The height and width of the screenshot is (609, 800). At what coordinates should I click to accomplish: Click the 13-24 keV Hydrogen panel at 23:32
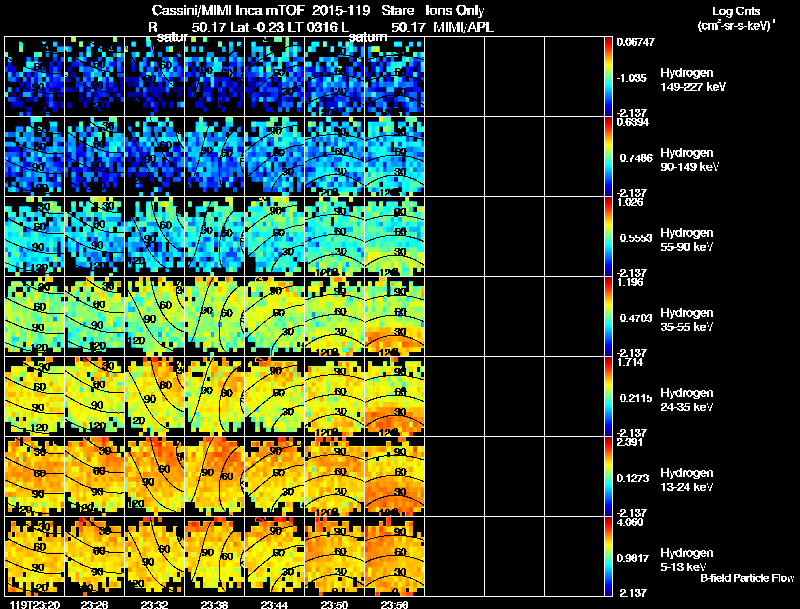pyautogui.click(x=155, y=476)
